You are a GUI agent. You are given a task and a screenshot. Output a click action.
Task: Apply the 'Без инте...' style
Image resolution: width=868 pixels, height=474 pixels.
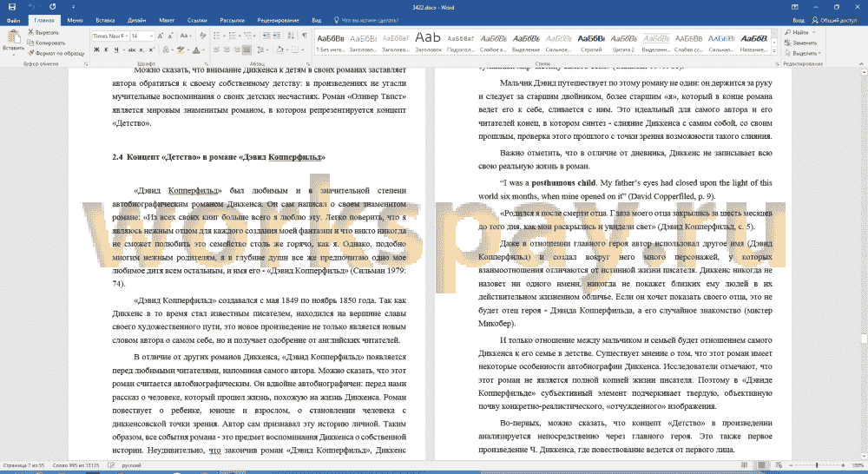[x=331, y=43]
